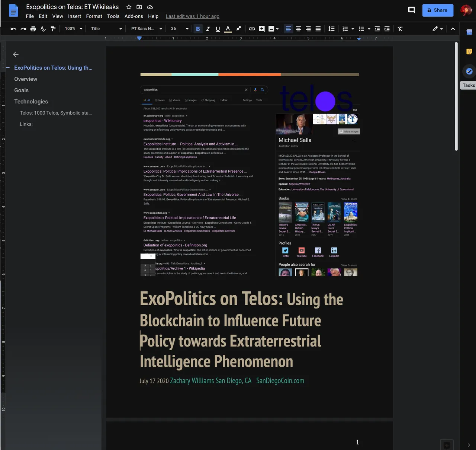Image resolution: width=476 pixels, height=450 pixels.
Task: Open the Add-ons menu
Action: tap(134, 16)
